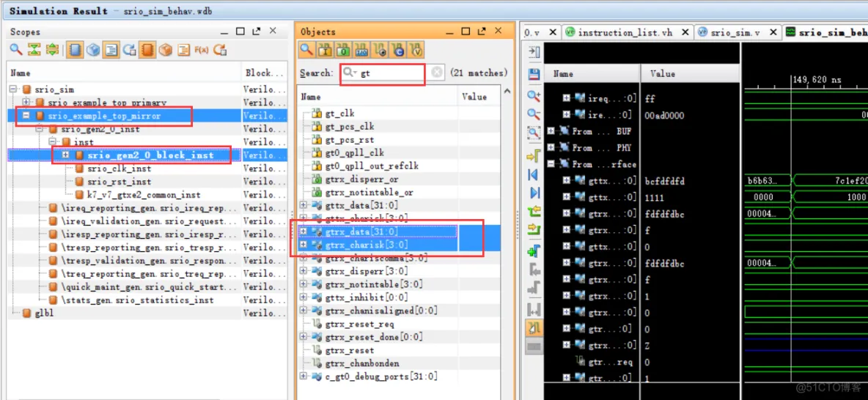868x400 pixels.
Task: Switch to the instruction_list.vh tab
Action: click(625, 32)
